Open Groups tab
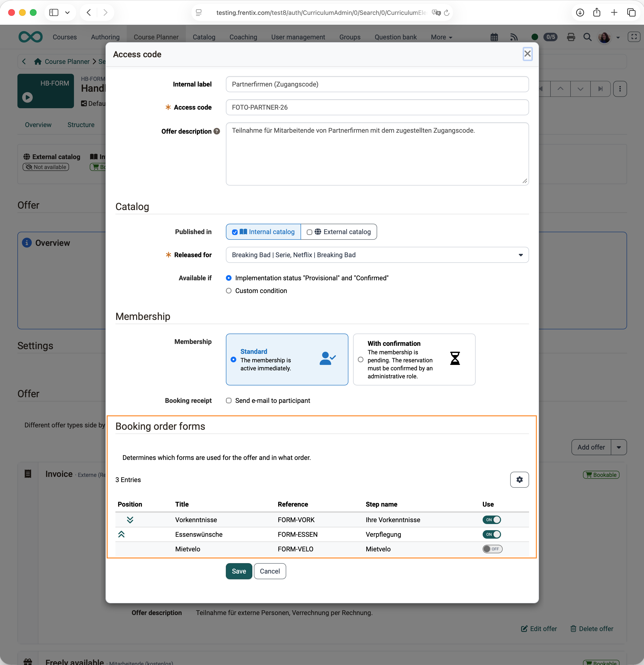The width and height of the screenshot is (644, 665). click(350, 37)
